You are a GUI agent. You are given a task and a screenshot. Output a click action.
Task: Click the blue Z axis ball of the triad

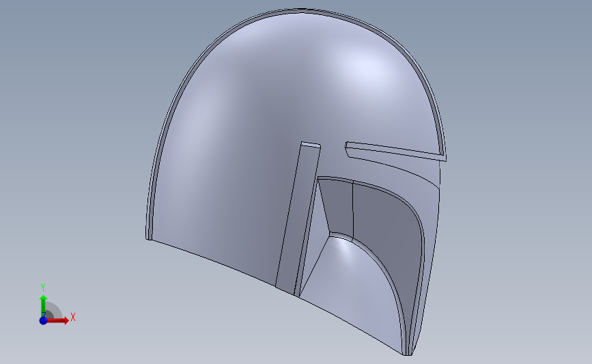[x=43, y=320]
